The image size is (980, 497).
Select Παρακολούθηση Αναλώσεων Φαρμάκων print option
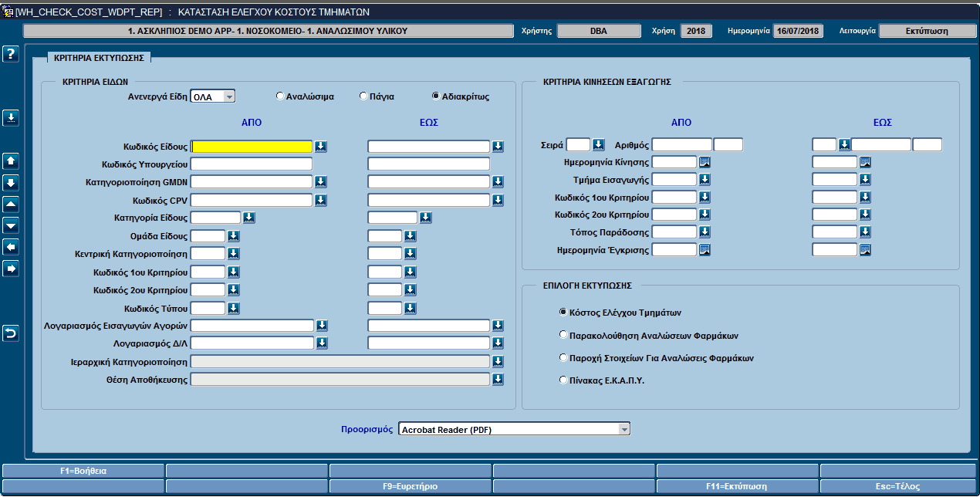pos(563,335)
